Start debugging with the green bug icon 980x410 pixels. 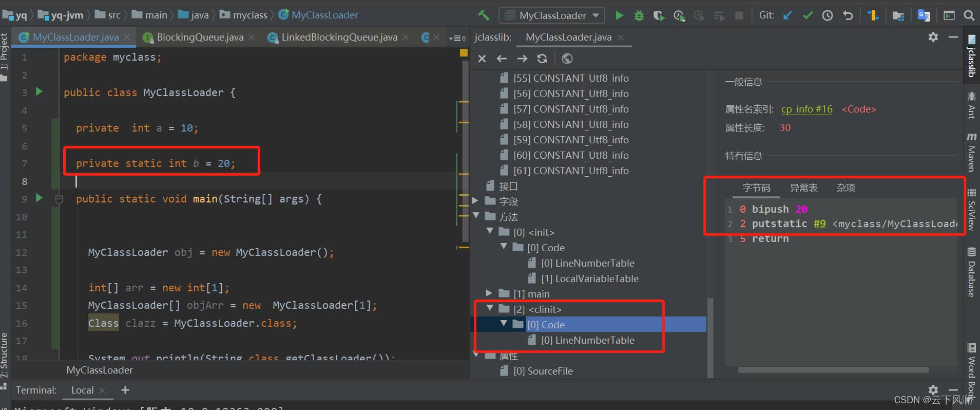coord(639,15)
